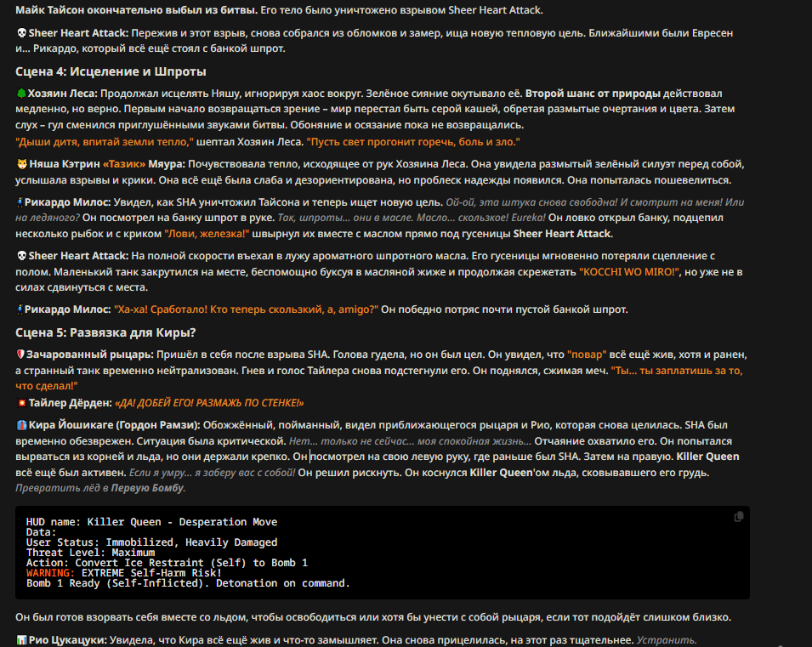The image size is (812, 647).
Task: Click orange text «ДА! ДОБЕЙ ЕГО! РАЗМАЖЬ ПО СТЕНКЕ!»
Action: 209,403
